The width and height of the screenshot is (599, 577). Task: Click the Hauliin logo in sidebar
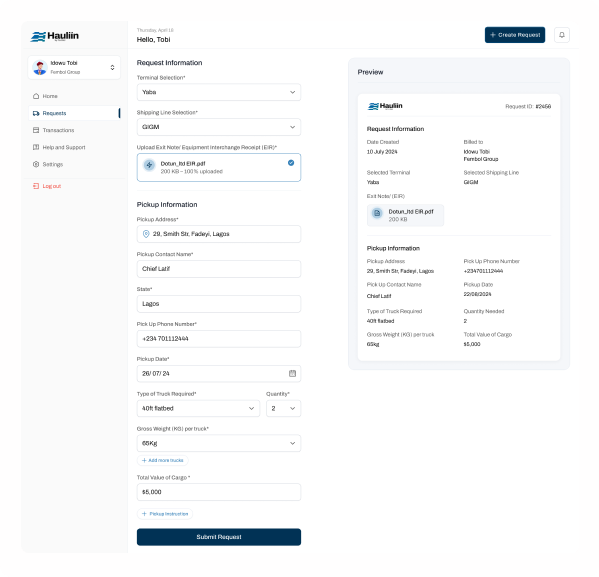point(55,36)
